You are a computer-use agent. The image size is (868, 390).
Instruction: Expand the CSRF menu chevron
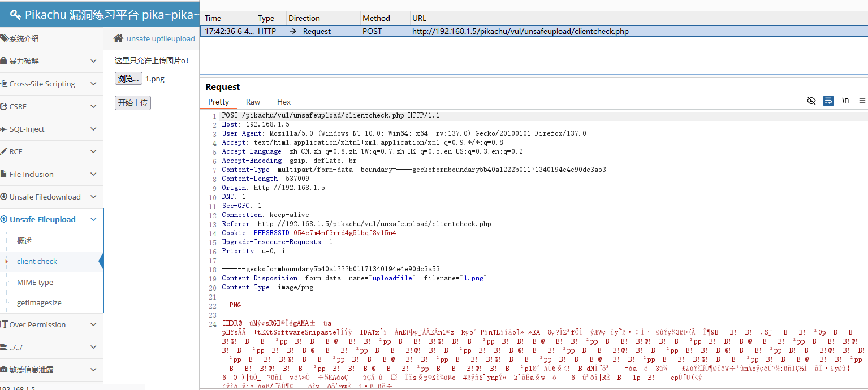click(93, 106)
